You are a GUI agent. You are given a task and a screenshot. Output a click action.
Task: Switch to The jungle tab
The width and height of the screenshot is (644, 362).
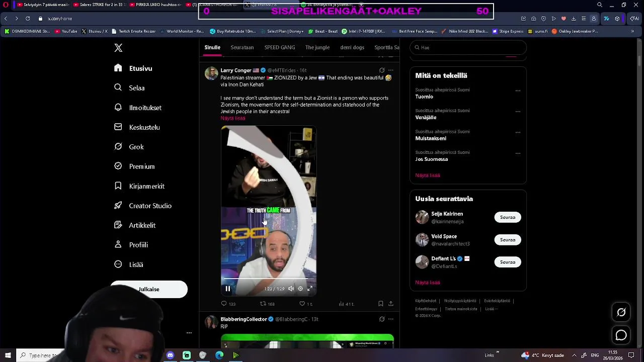pos(317,47)
